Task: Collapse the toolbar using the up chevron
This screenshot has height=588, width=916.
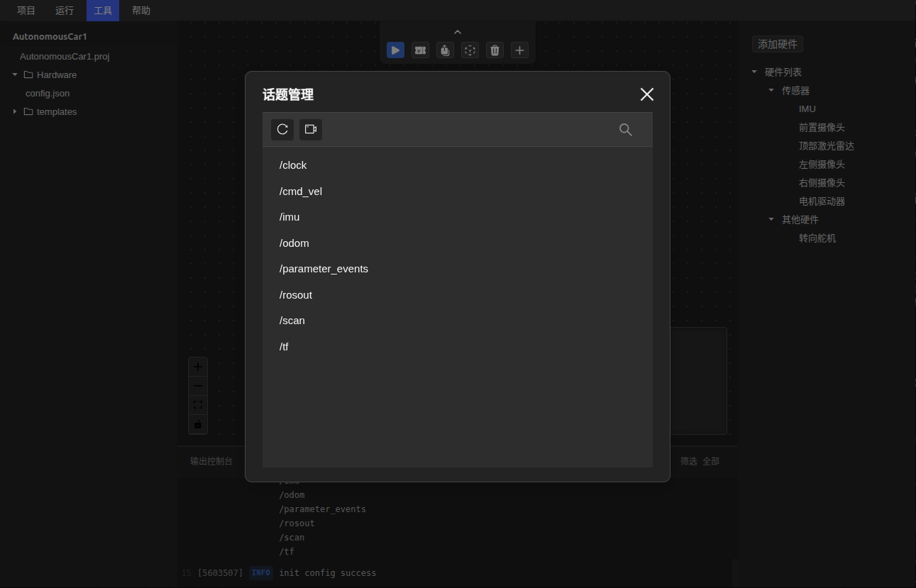Action: point(458,32)
